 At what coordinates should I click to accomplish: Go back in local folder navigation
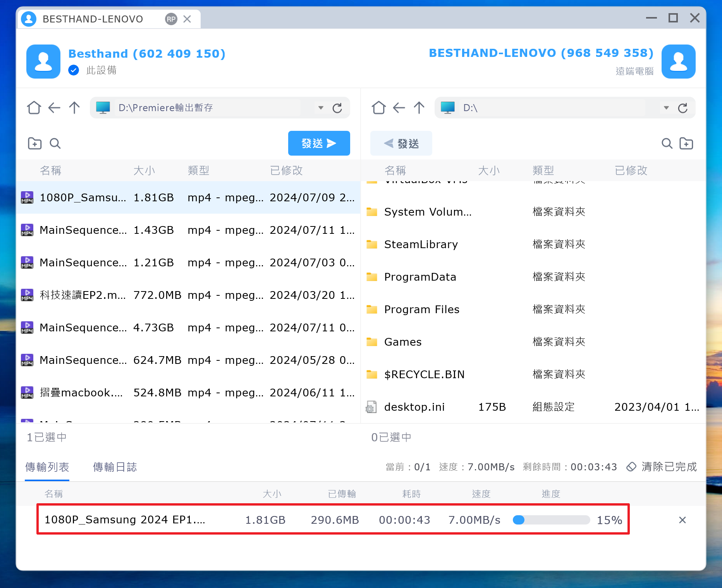click(54, 108)
